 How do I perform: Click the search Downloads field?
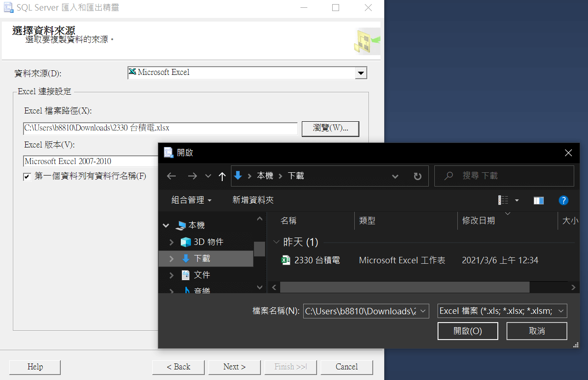[504, 176]
